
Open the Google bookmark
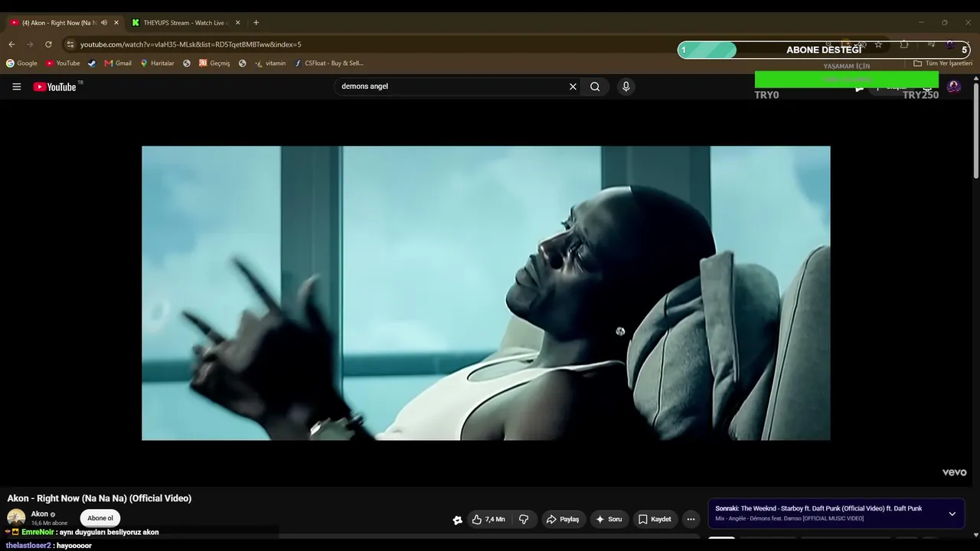pyautogui.click(x=21, y=64)
